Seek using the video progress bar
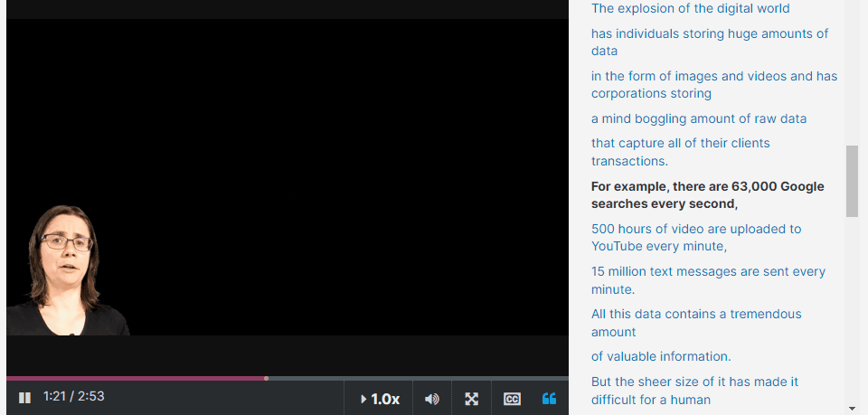This screenshot has width=868, height=415. click(x=288, y=379)
